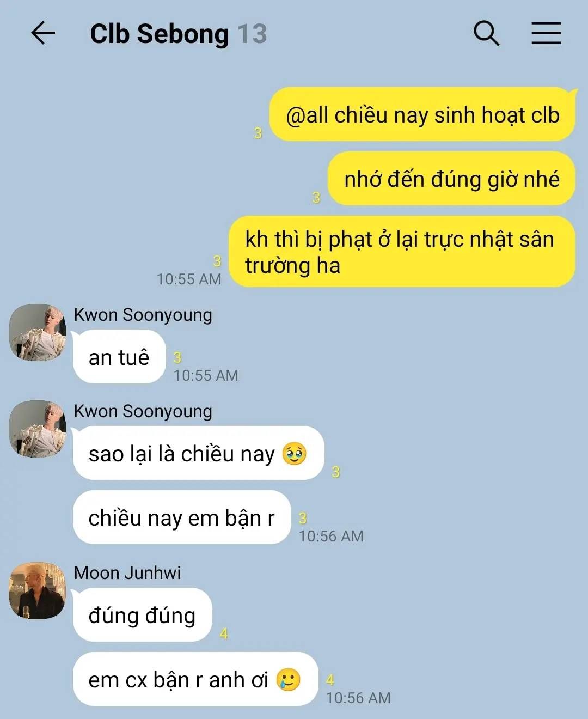Open the hamburger menu icon
This screenshot has width=588, height=719.
pos(546,33)
